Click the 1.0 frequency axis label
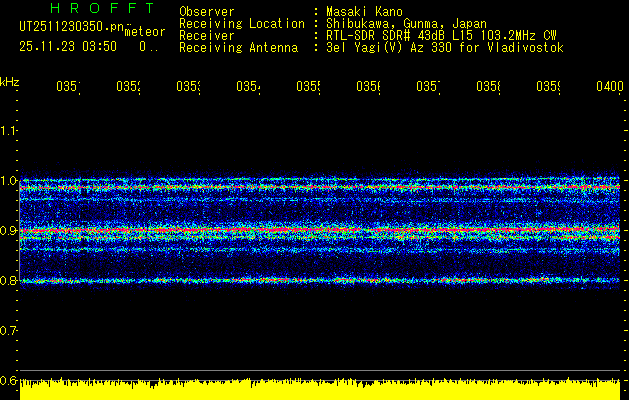 tap(8, 181)
